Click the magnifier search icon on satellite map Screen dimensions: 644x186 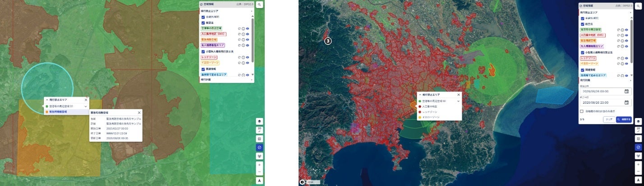click(x=638, y=5)
